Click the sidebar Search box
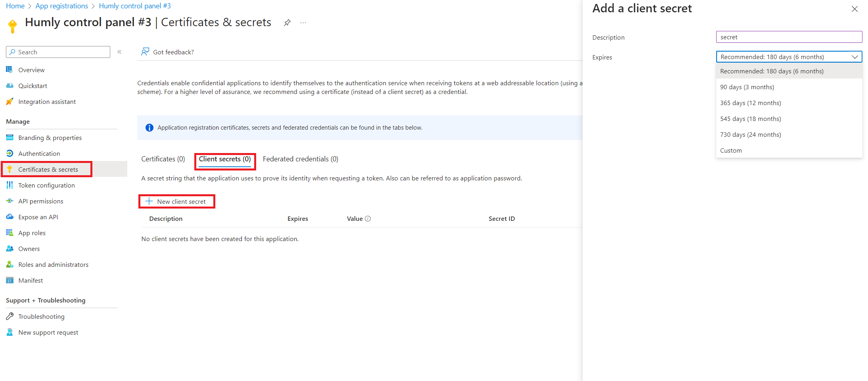Viewport: 868px width, 381px height. tap(58, 52)
